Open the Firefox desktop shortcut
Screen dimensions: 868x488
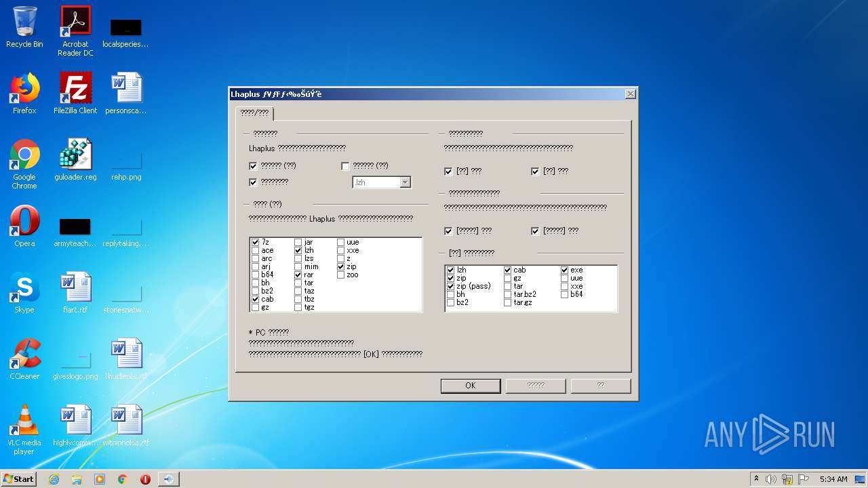(24, 94)
